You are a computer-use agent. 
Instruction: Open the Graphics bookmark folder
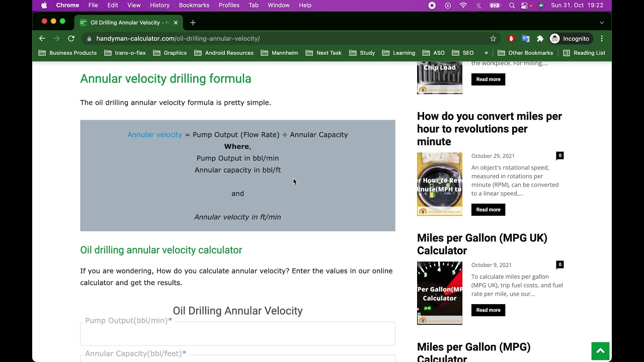170,53
